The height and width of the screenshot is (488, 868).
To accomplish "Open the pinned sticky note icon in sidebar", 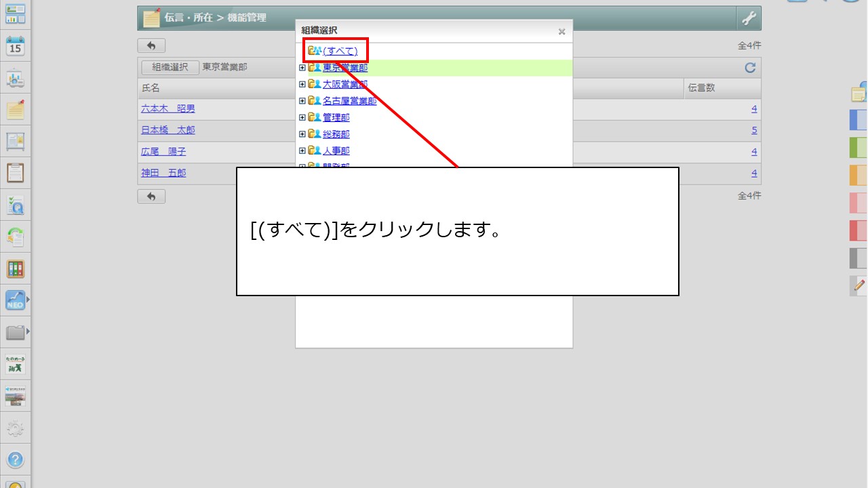I will pyautogui.click(x=15, y=109).
